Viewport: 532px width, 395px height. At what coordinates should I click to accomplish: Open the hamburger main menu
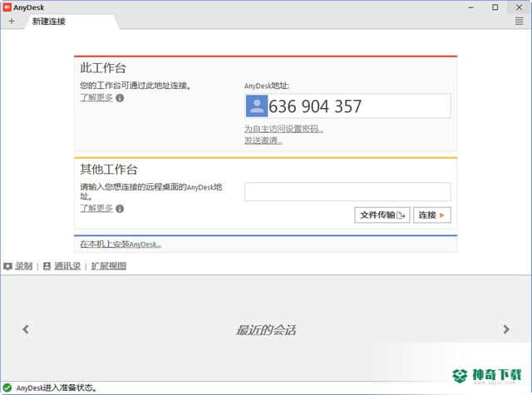pyautogui.click(x=519, y=21)
